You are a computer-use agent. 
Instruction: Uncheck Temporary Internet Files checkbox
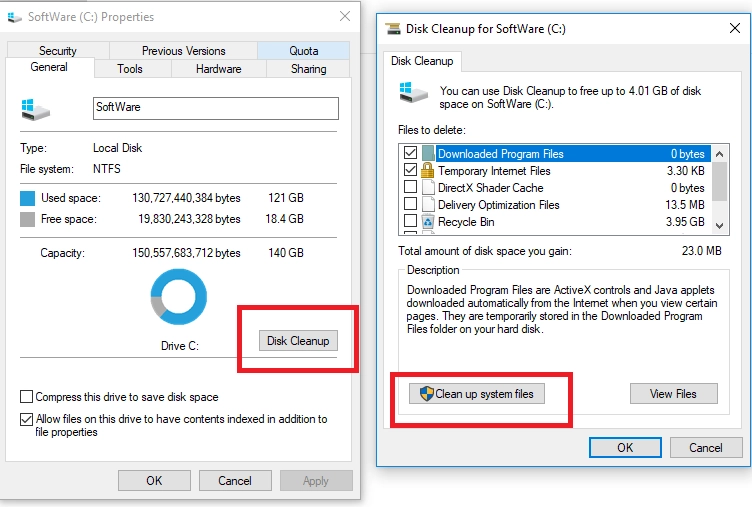click(x=410, y=170)
